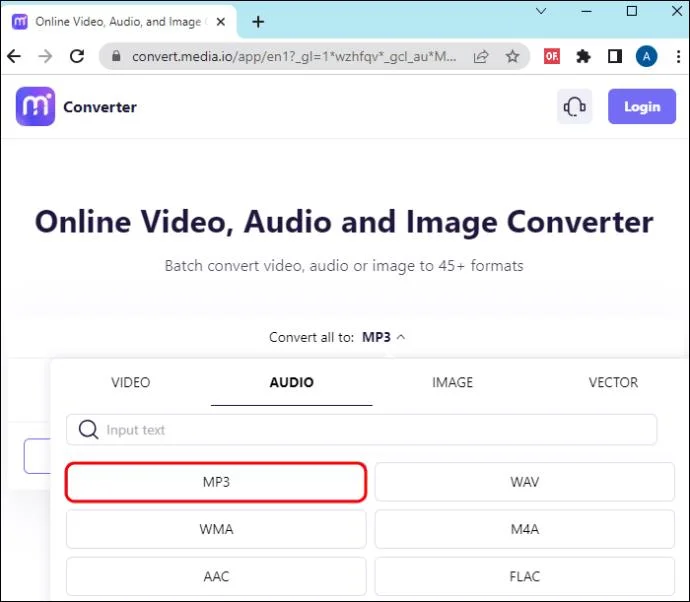
Task: Click the browser back arrow
Action: click(14, 56)
